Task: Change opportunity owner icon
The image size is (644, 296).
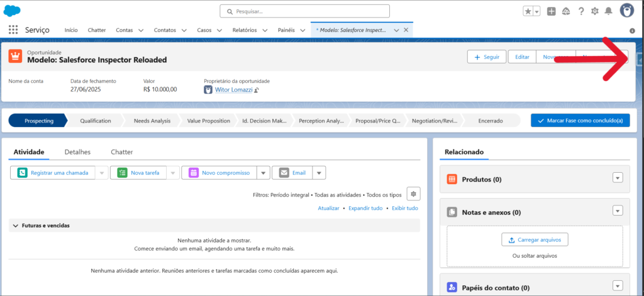Action: pyautogui.click(x=257, y=90)
